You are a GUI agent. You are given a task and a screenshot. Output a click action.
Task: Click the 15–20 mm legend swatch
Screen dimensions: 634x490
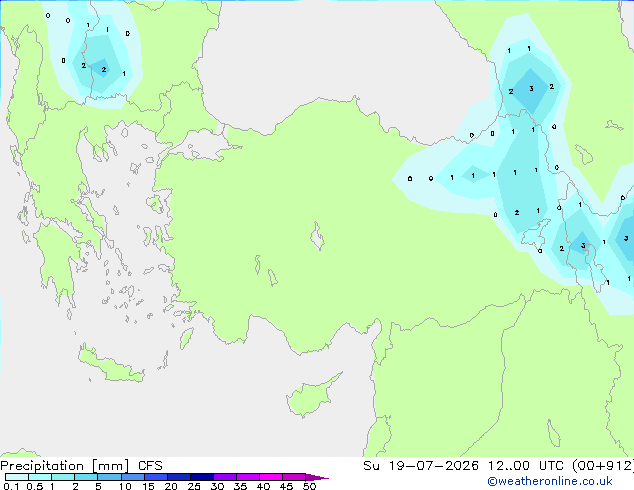pyautogui.click(x=156, y=477)
